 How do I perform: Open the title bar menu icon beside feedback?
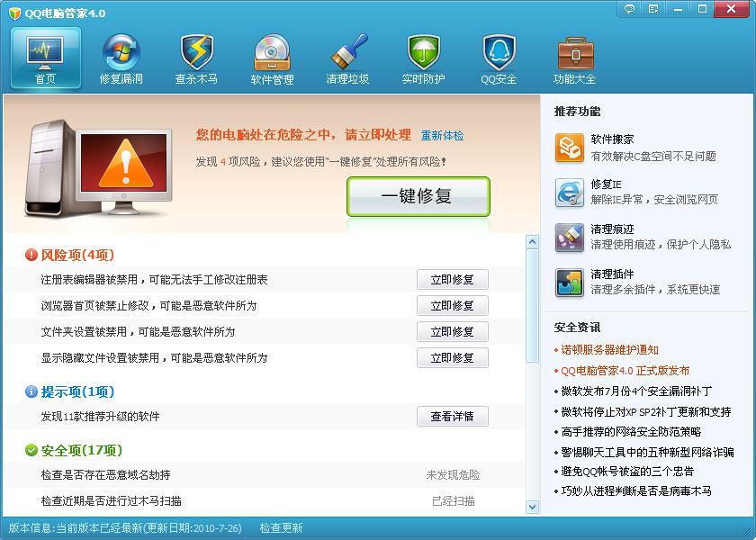tap(653, 9)
